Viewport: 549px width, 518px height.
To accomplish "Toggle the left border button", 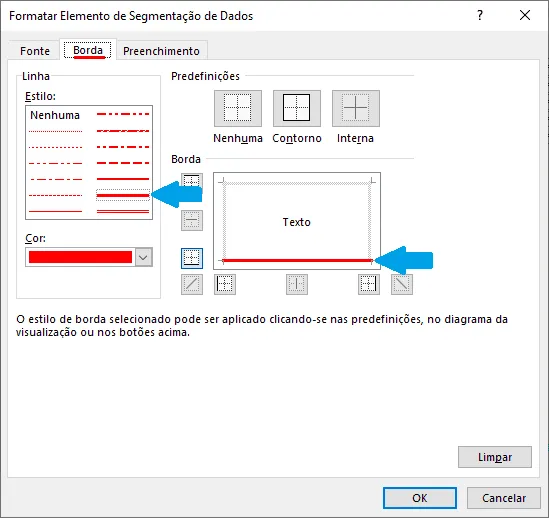I will click(225, 284).
